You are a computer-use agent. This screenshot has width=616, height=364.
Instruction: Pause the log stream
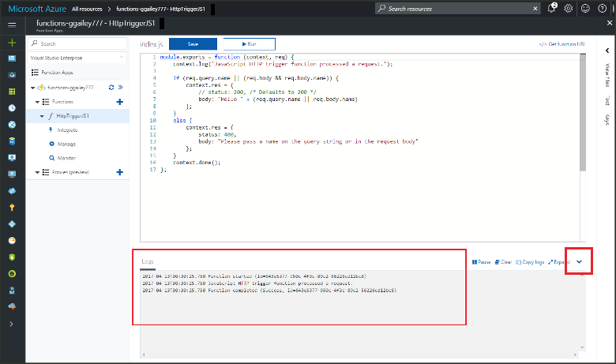click(481, 262)
